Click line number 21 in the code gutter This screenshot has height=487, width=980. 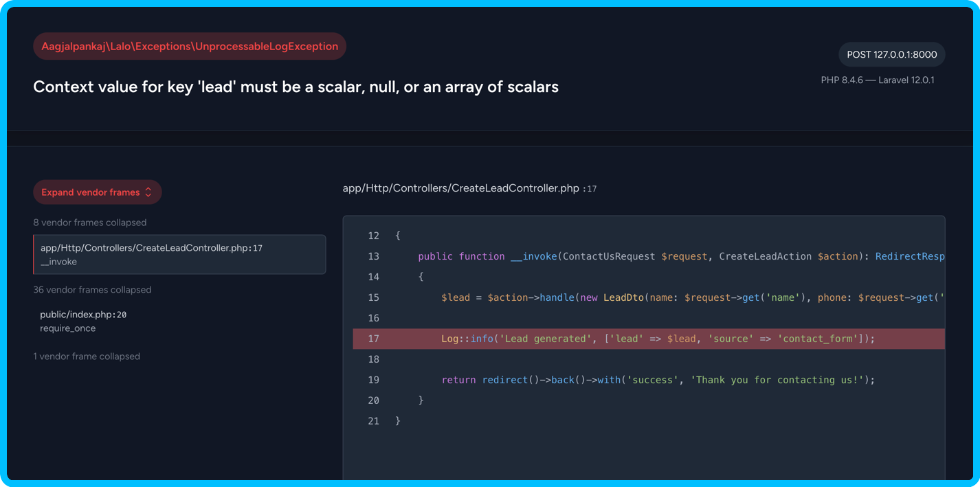[373, 421]
